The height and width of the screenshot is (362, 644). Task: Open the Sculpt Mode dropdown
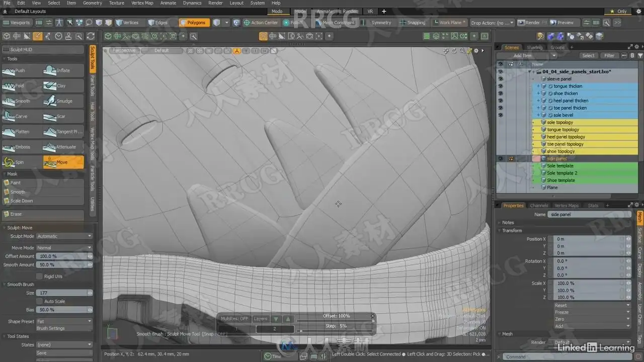64,236
